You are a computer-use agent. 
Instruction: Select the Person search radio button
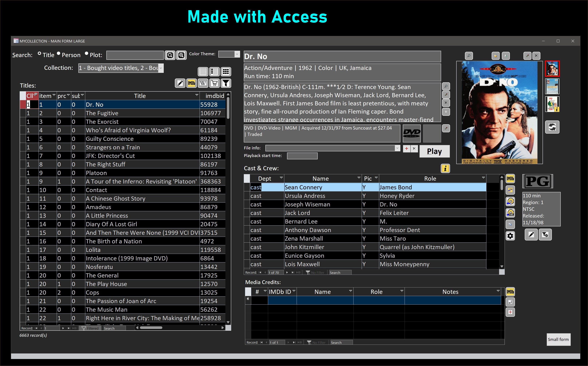(59, 54)
